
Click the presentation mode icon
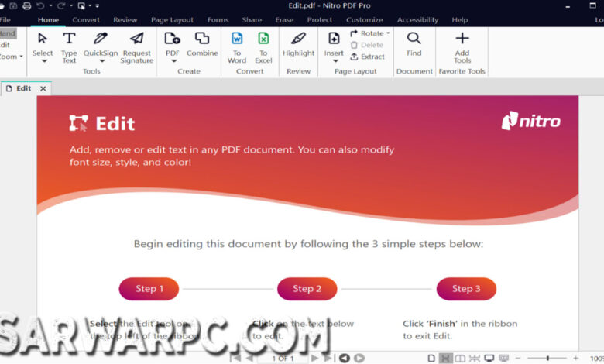click(x=504, y=359)
